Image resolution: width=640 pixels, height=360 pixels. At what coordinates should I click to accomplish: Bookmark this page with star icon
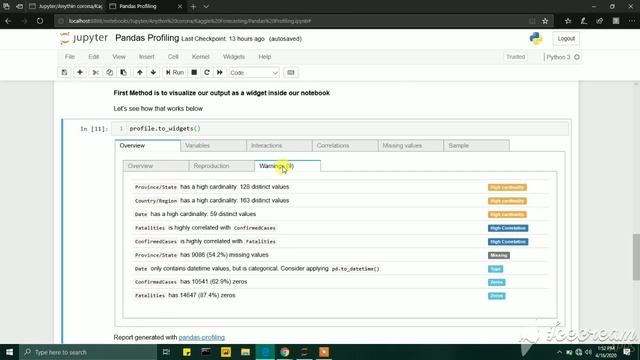point(545,21)
